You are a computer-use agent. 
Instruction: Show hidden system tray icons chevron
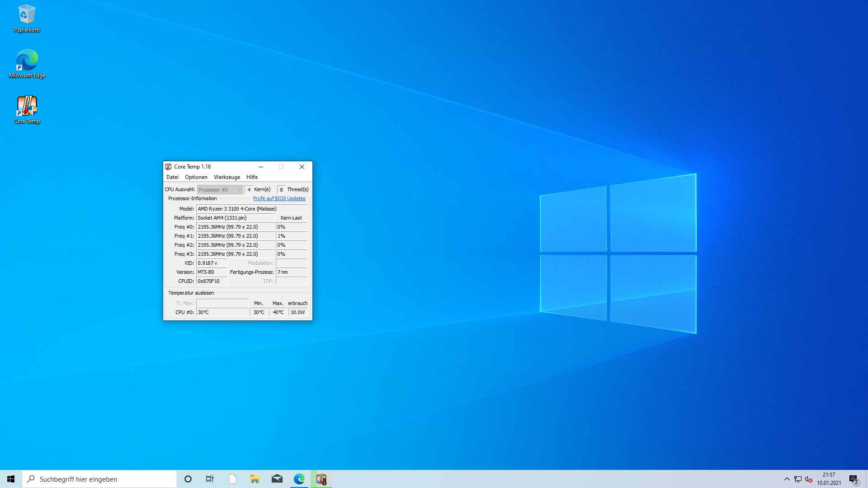(787, 479)
